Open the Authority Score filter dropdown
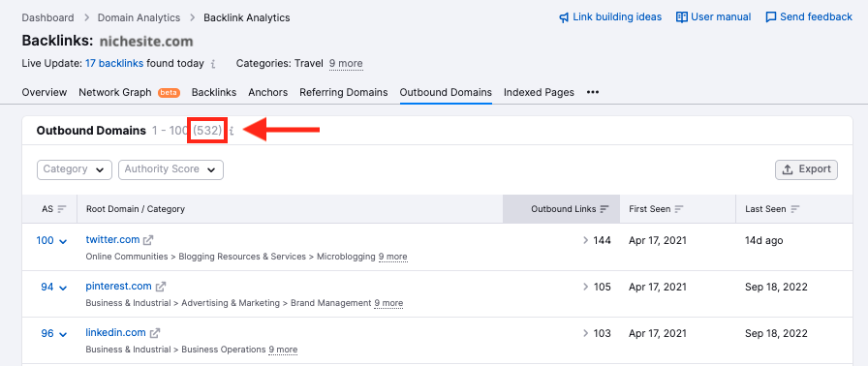The height and width of the screenshot is (366, 868). click(x=170, y=169)
